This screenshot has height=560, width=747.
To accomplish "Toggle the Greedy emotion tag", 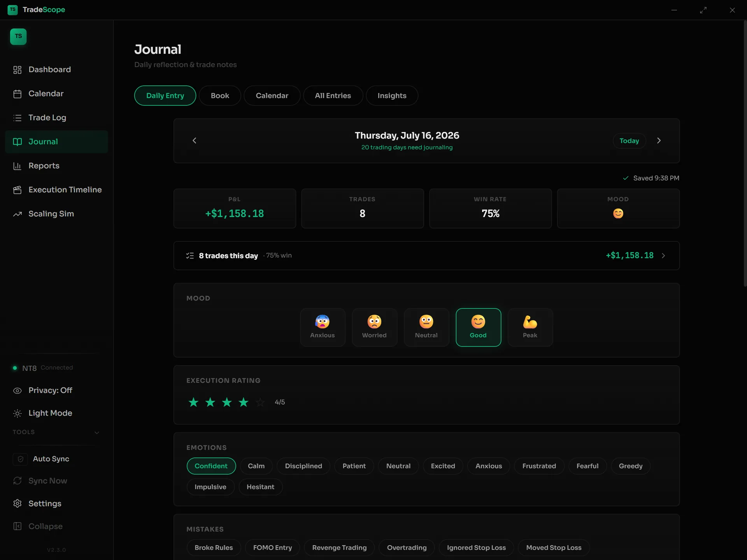I will (631, 466).
